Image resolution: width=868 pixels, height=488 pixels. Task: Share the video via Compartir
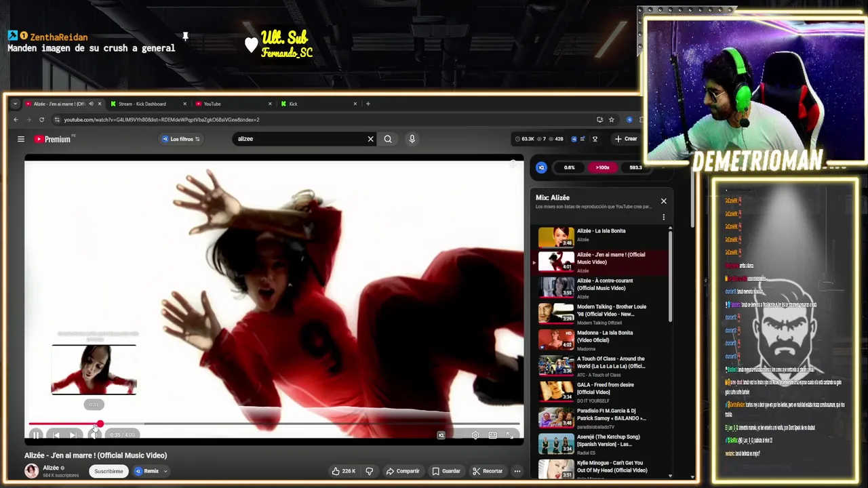(403, 471)
